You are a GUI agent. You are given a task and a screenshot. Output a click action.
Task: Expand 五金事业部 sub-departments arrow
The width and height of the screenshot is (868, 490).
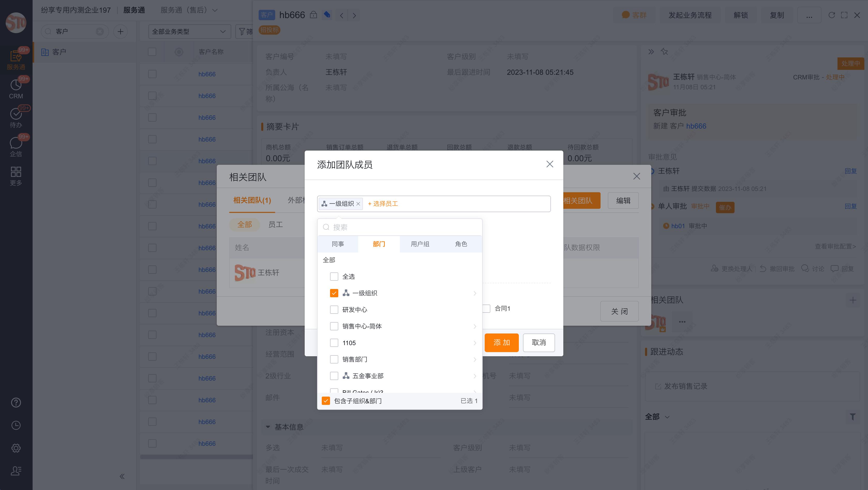click(x=475, y=376)
